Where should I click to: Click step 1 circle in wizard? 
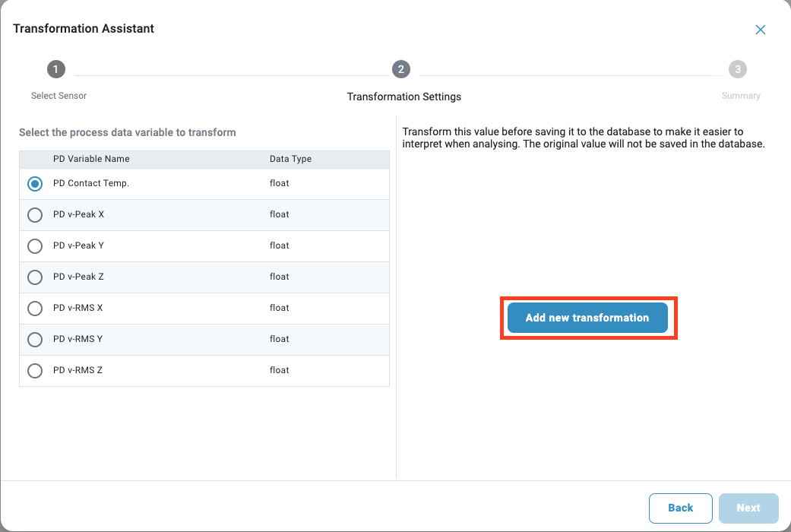click(56, 70)
